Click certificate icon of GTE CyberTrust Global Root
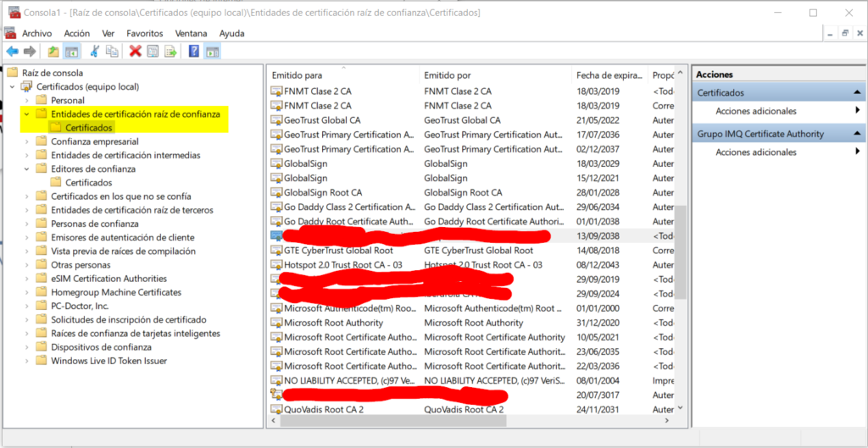The image size is (868, 448). (276, 251)
